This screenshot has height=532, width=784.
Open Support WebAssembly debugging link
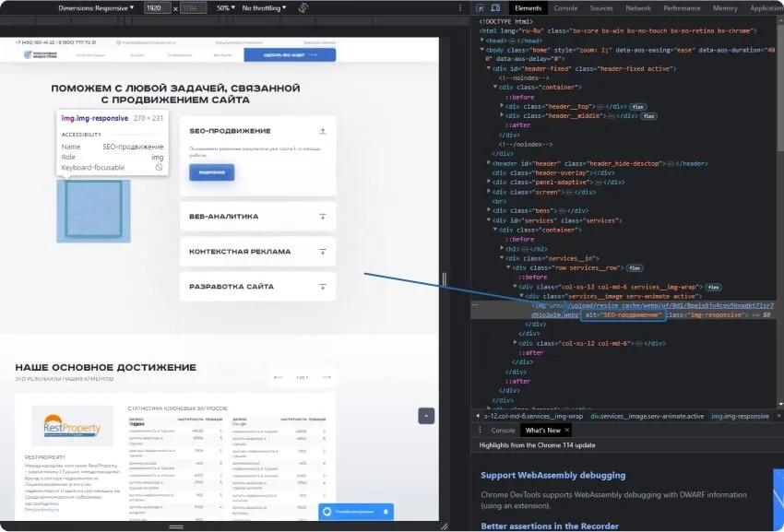tap(553, 475)
